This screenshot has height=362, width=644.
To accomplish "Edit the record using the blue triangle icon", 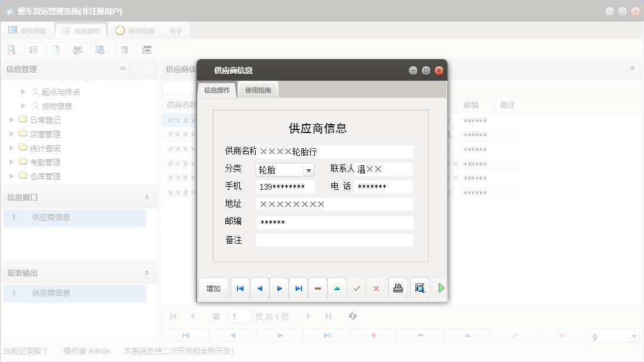I will coord(337,288).
